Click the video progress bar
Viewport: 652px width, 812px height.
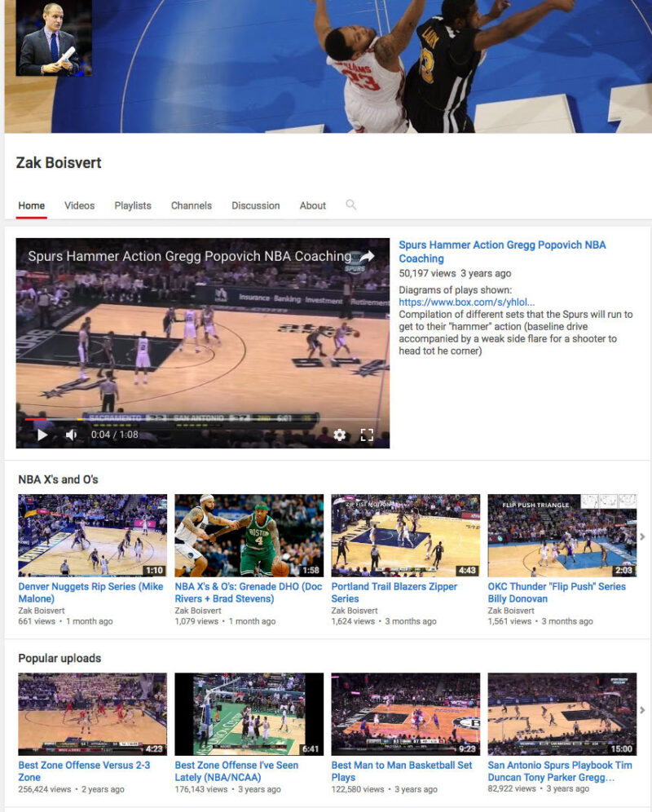[202, 419]
